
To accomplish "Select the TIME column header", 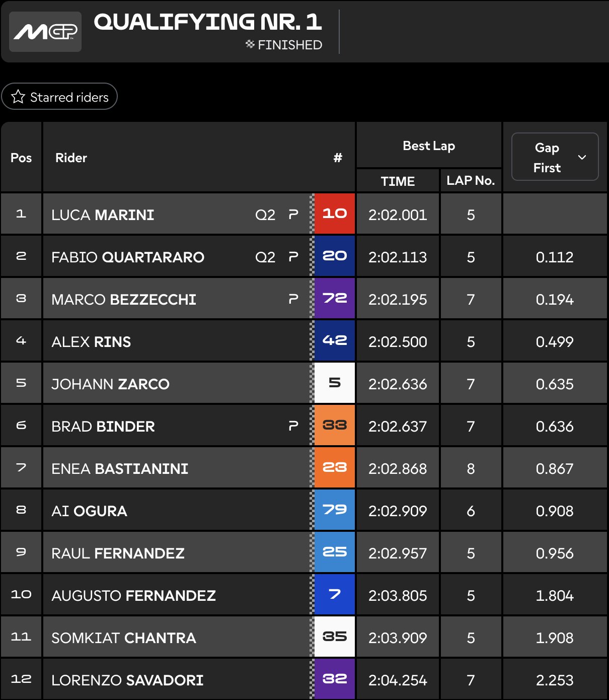I will [x=398, y=181].
